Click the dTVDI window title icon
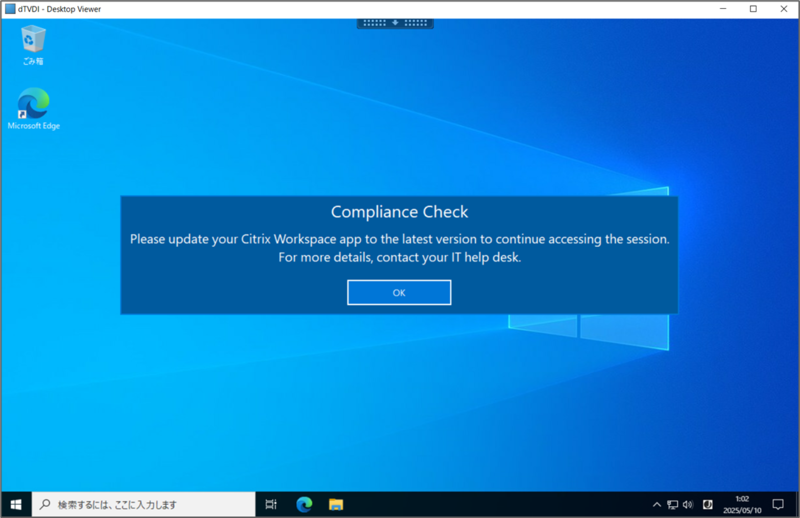The width and height of the screenshot is (800, 518). (10, 9)
